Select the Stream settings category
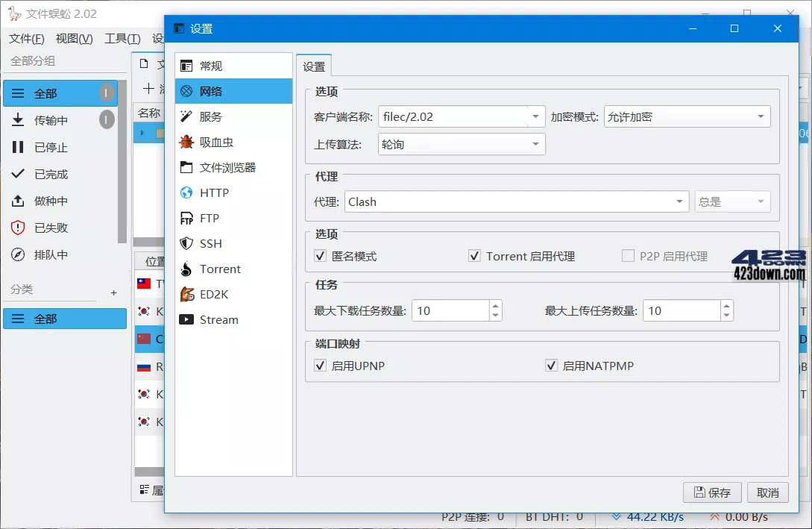 point(216,319)
